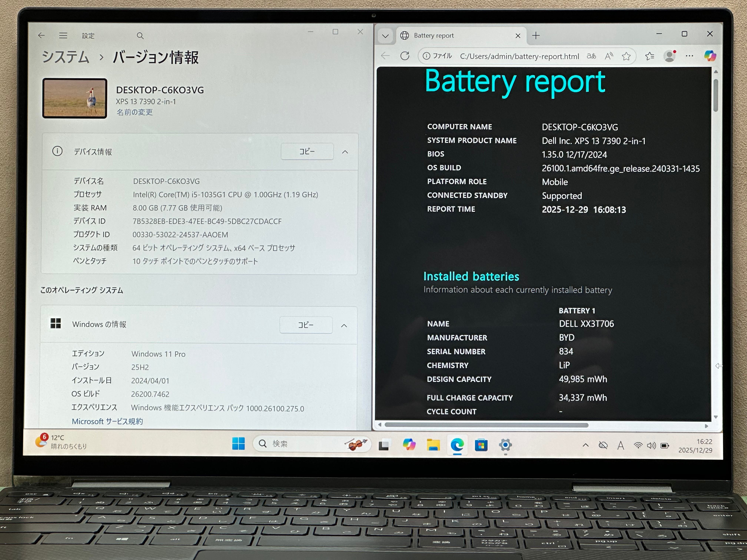Click the Edge refresh page icon
747x560 pixels.
pyautogui.click(x=405, y=56)
